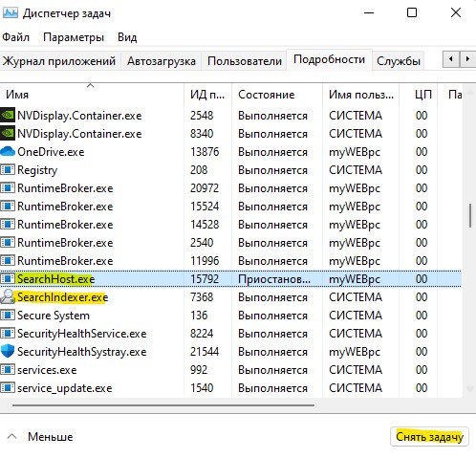The width and height of the screenshot is (476, 458).
Task: Select the service_update.exe process name
Action: (65, 388)
